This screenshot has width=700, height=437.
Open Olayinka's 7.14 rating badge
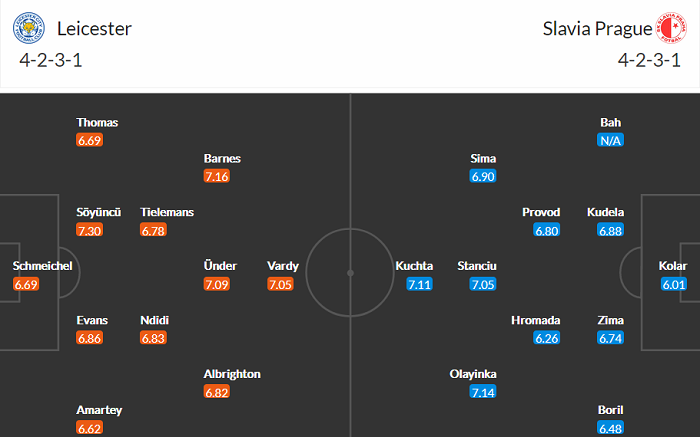click(483, 393)
